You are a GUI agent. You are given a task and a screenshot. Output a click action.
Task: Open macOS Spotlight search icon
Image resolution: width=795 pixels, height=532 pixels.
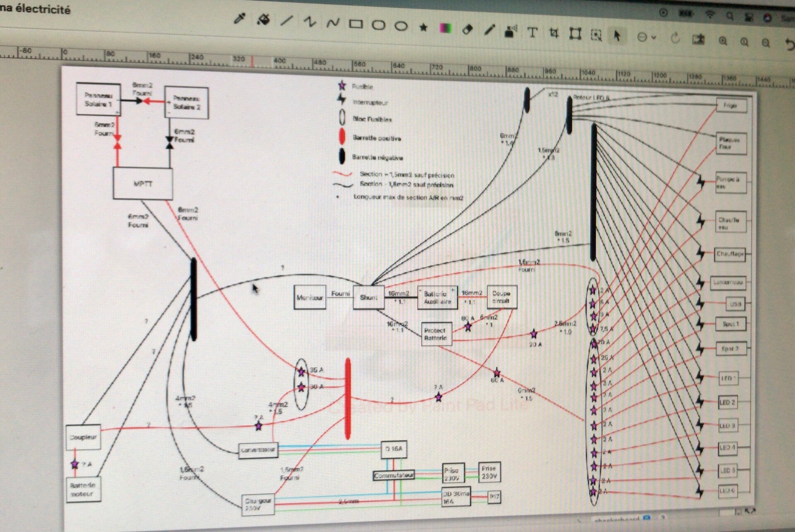730,16
